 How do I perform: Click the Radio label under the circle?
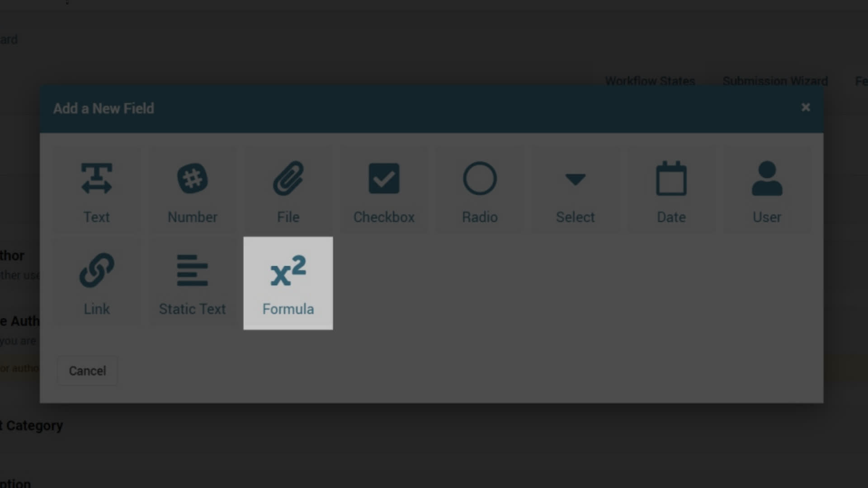pos(480,217)
